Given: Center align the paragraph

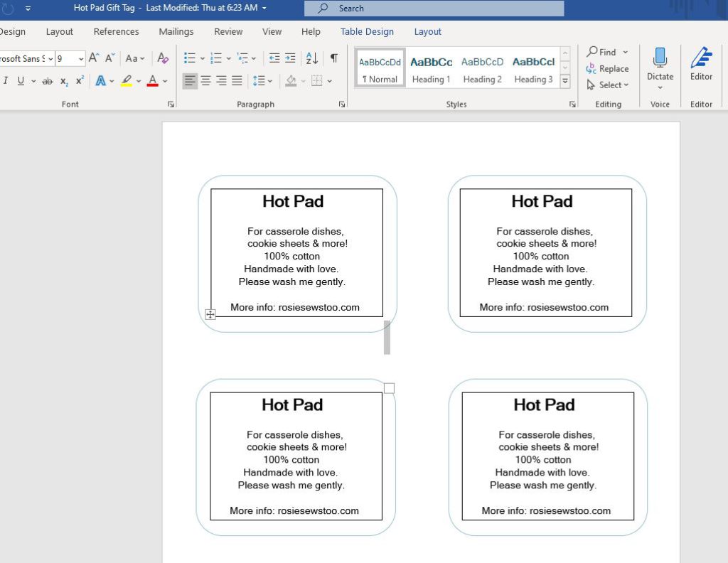Looking at the screenshot, I should click(x=206, y=81).
